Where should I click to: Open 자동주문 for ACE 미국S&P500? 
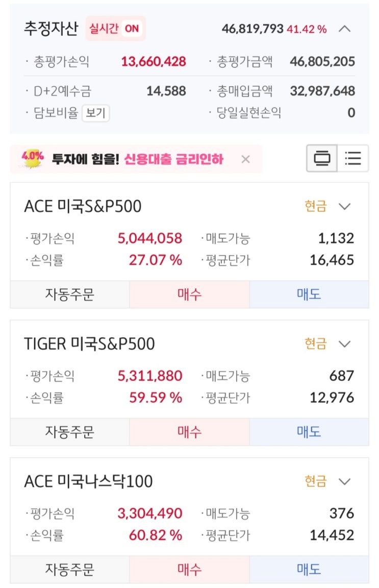tap(70, 295)
